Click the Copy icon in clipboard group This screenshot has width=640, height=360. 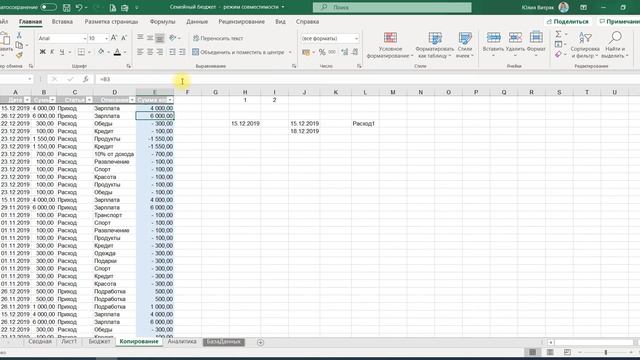(19, 45)
